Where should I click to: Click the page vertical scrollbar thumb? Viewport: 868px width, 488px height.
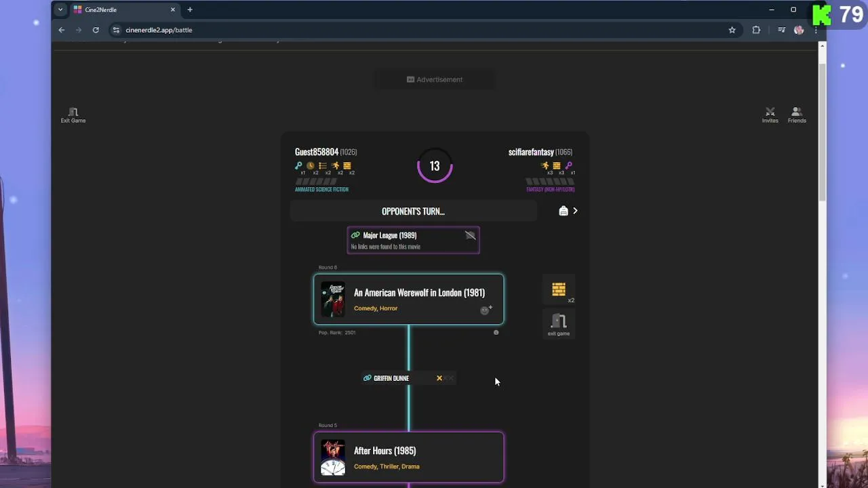click(x=822, y=131)
